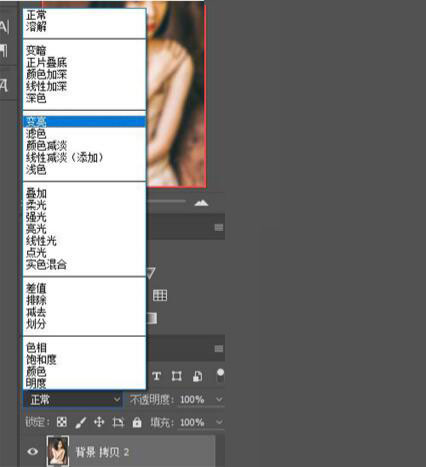This screenshot has height=467, width=426.
Task: Choose 饱和度 blend mode
Action: coord(84,360)
